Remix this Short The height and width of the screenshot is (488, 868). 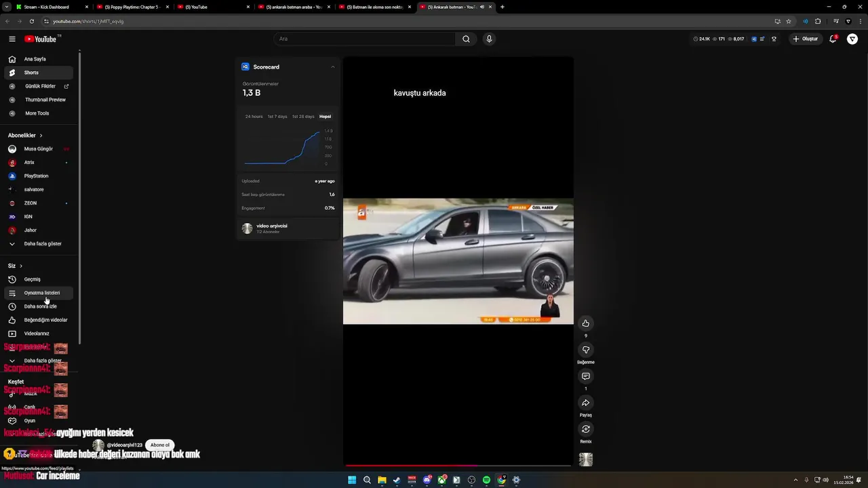tap(586, 429)
